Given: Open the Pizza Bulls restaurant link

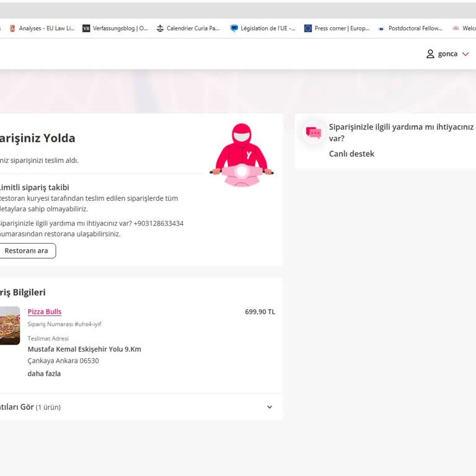Looking at the screenshot, I should (45, 312).
